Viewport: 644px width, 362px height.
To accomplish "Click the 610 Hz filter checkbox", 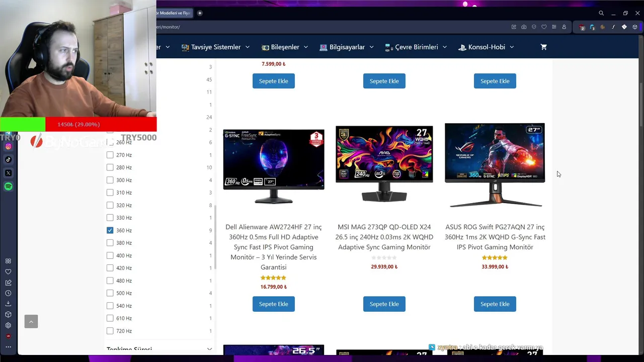I will point(110,318).
